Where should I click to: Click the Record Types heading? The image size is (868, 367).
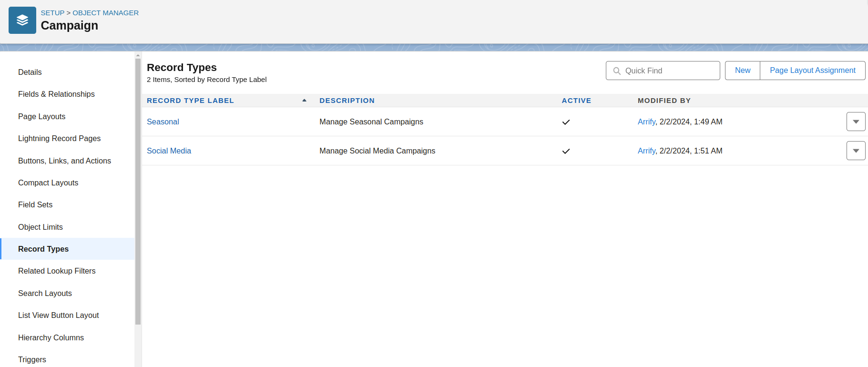pos(182,67)
